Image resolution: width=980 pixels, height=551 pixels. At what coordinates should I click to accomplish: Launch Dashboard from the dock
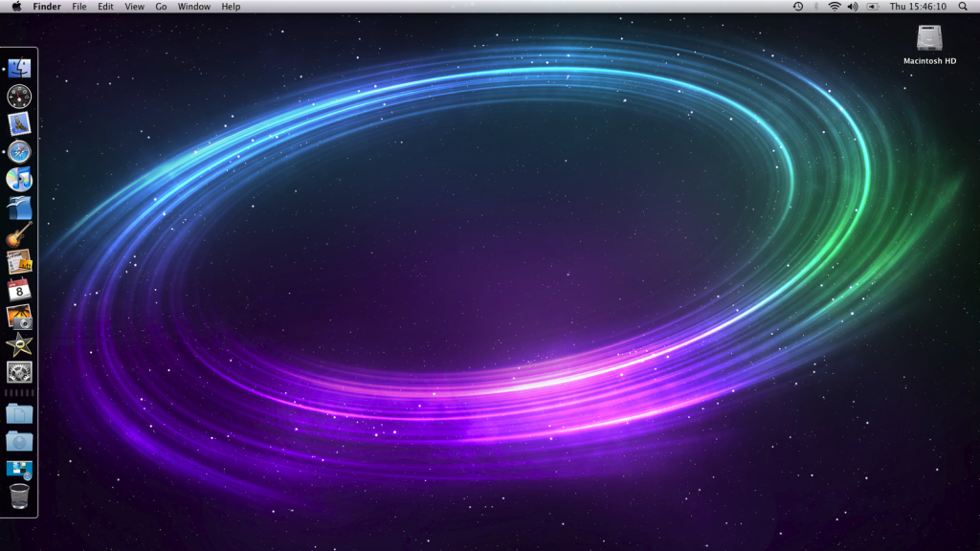19,97
